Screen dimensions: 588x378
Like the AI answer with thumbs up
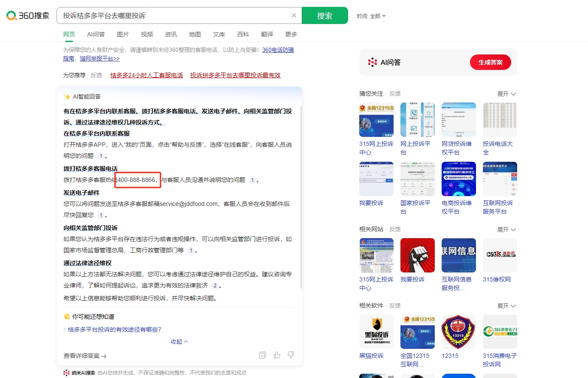tap(277, 355)
